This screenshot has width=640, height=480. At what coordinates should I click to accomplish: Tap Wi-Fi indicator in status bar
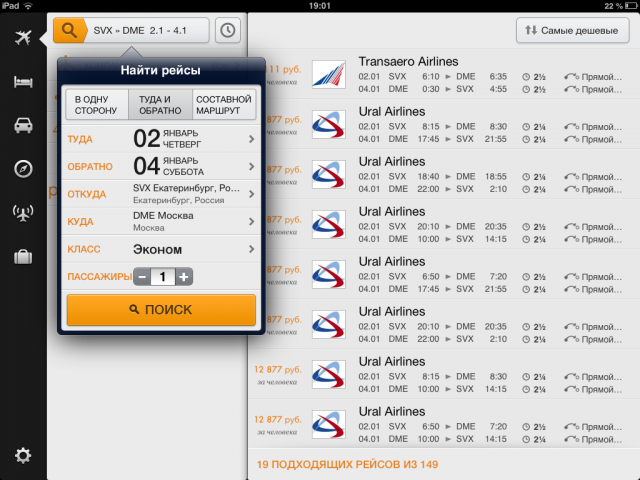click(28, 6)
